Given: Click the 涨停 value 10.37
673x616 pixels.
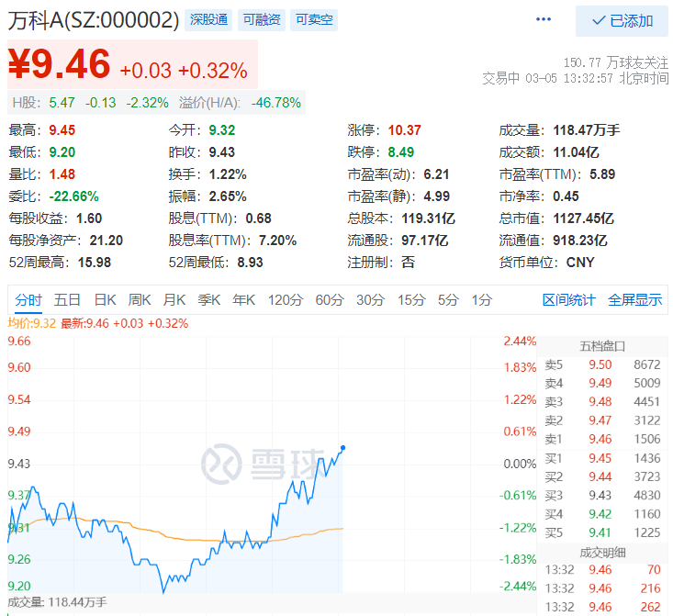Looking at the screenshot, I should 404,130.
